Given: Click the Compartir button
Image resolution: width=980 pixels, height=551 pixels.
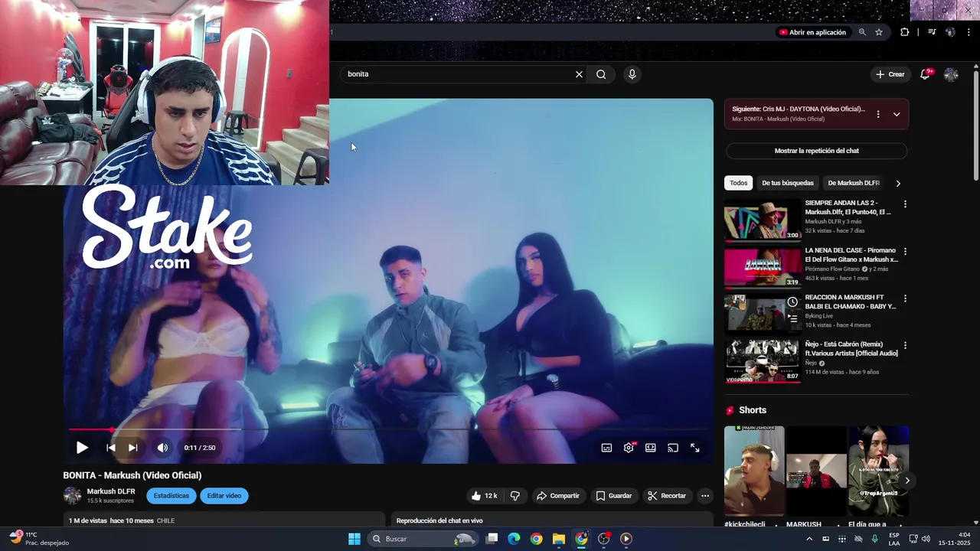Looking at the screenshot, I should pyautogui.click(x=558, y=496).
